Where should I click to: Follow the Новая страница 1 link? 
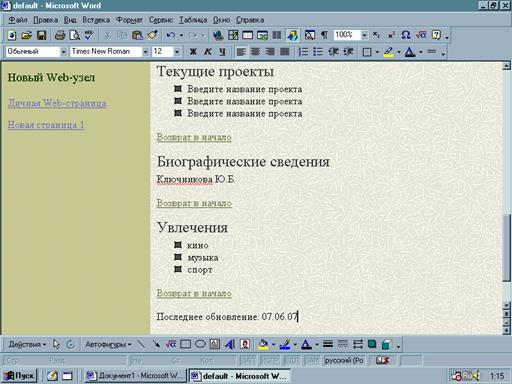(46, 125)
